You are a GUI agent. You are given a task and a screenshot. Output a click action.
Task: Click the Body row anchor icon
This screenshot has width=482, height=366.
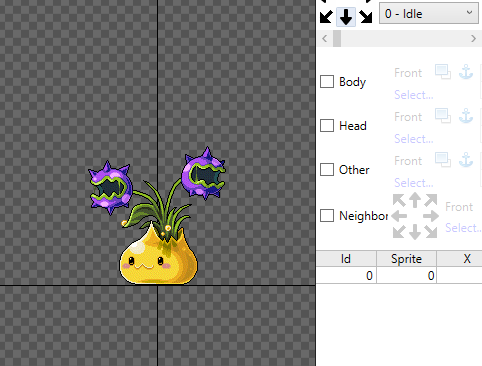[x=466, y=72]
